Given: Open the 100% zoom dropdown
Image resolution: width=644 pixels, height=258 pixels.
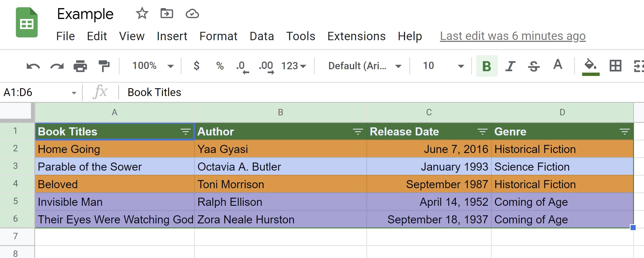Looking at the screenshot, I should tap(153, 66).
